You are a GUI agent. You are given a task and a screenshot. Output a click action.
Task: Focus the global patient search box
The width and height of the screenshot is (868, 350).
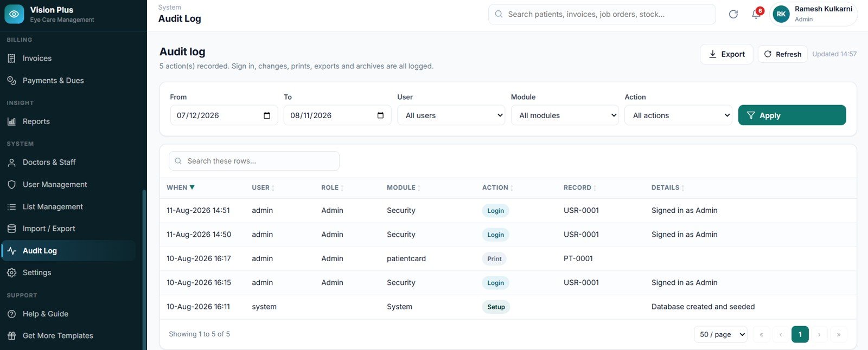click(602, 14)
